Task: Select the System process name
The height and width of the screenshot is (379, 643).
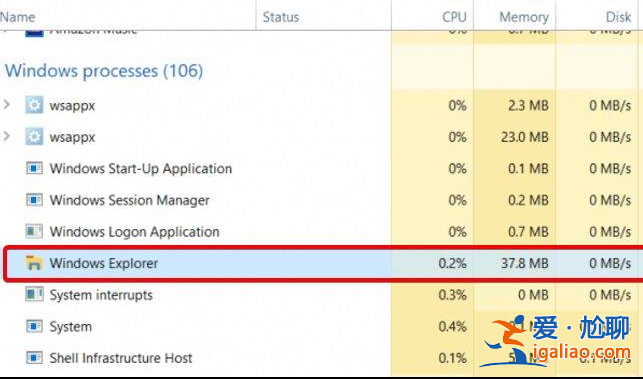Action: (x=71, y=326)
